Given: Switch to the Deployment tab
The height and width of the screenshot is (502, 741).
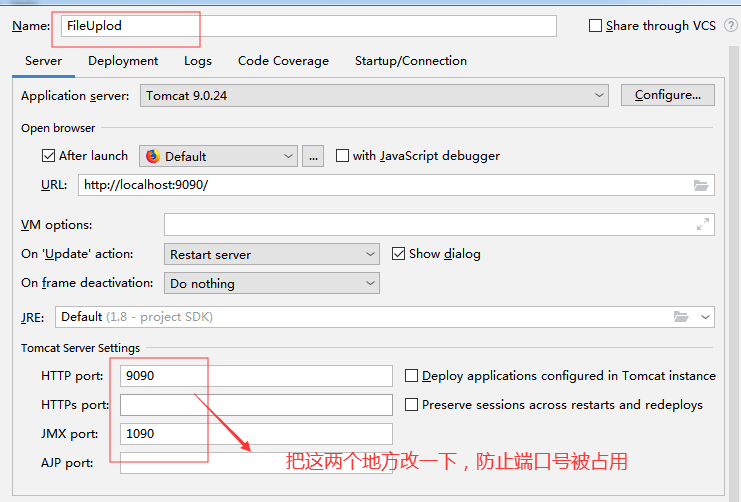Looking at the screenshot, I should click(123, 61).
